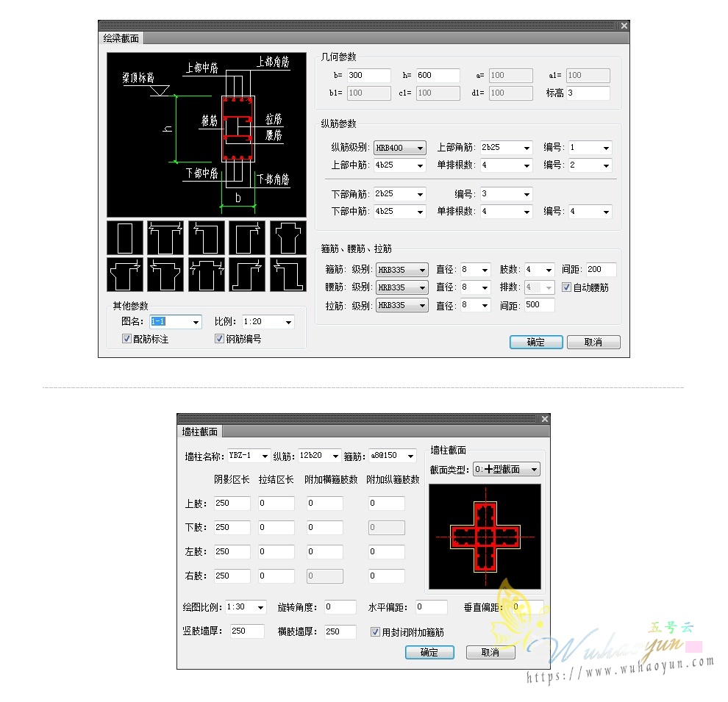Click 取消 in the 绘梁截面 dialog
The height and width of the screenshot is (702, 728).
click(593, 343)
